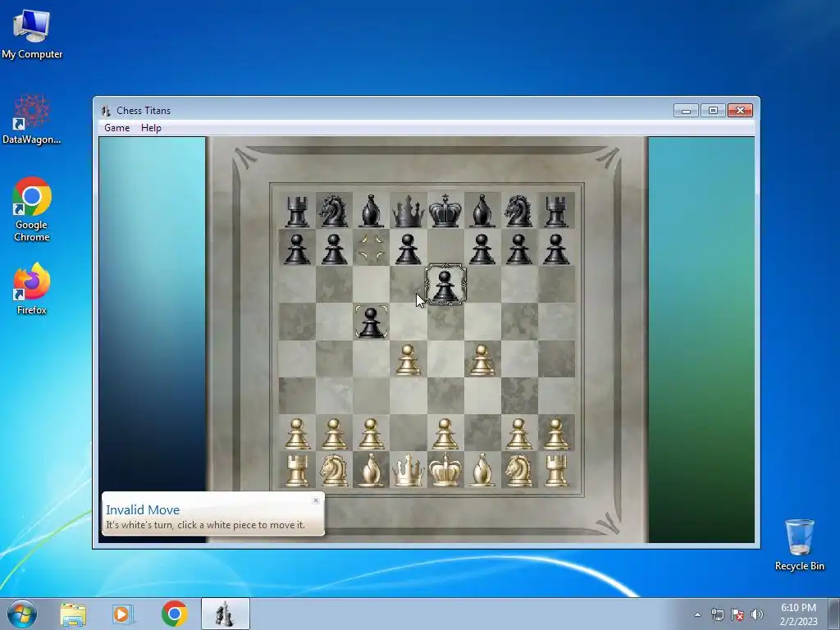Click the black bishop on c8

[371, 211]
